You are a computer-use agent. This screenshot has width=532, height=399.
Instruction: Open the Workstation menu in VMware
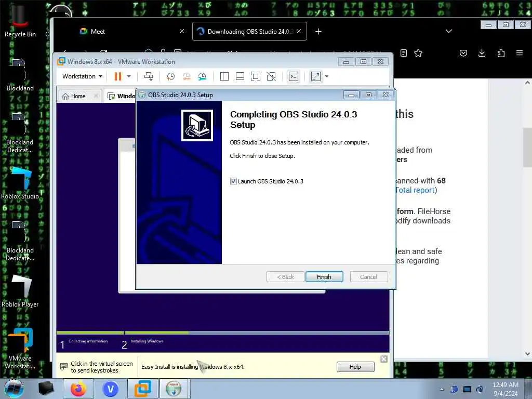pyautogui.click(x=82, y=76)
